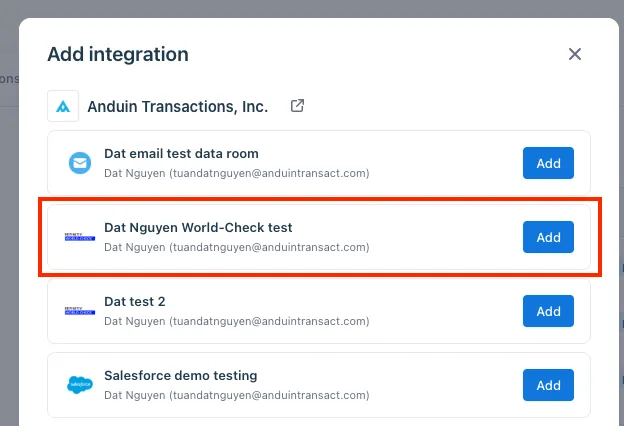This screenshot has height=426, width=624.
Task: Click the email address under Dat email test data room
Action: click(269, 174)
